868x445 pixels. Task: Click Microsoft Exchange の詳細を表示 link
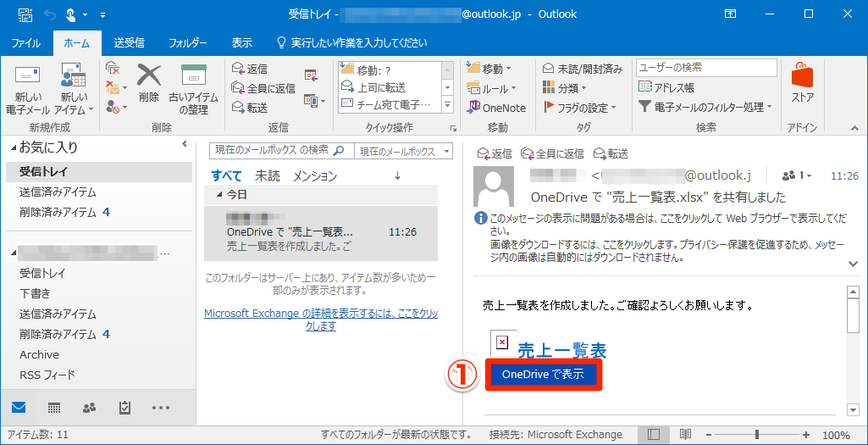click(321, 320)
